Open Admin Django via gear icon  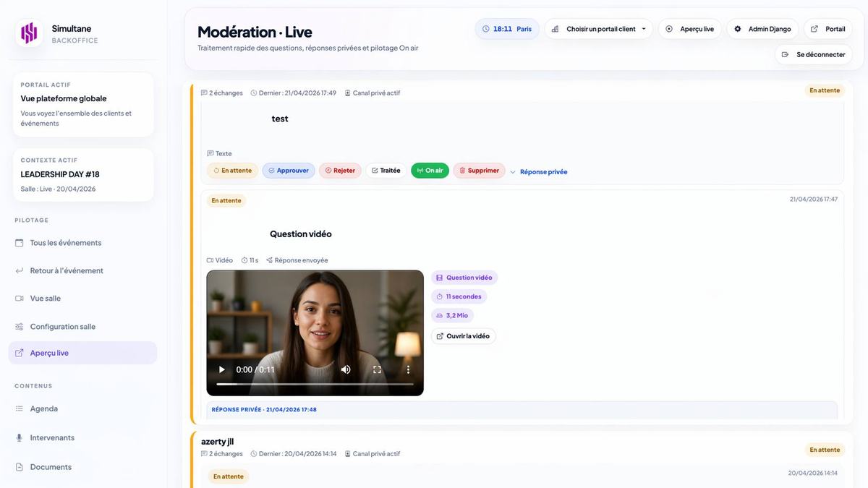coord(762,29)
